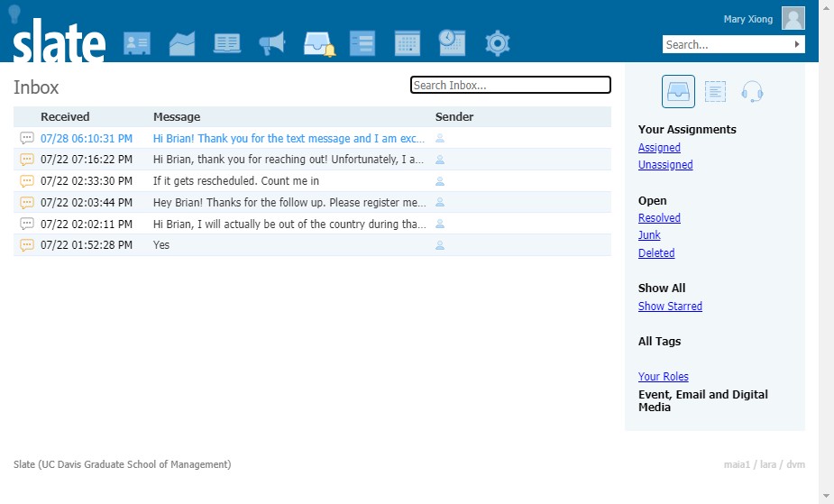This screenshot has height=504, width=834.
Task: Open the Scheduler clock-calendar icon
Action: pyautogui.click(x=452, y=42)
